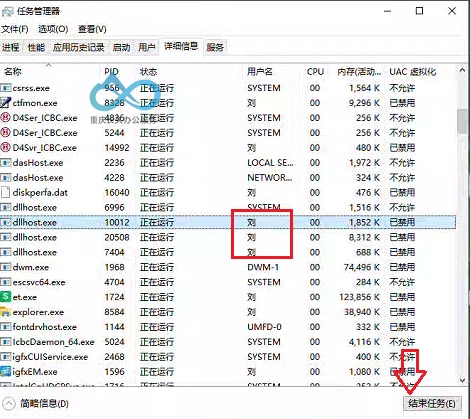
Task: Select the igfxCUIService.exe row
Action: point(228,357)
